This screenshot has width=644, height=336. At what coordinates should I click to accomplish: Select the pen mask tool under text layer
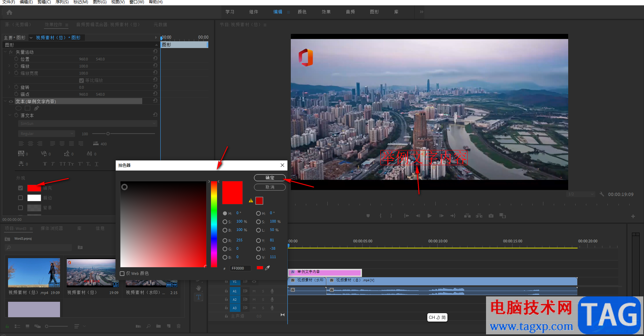point(36,108)
